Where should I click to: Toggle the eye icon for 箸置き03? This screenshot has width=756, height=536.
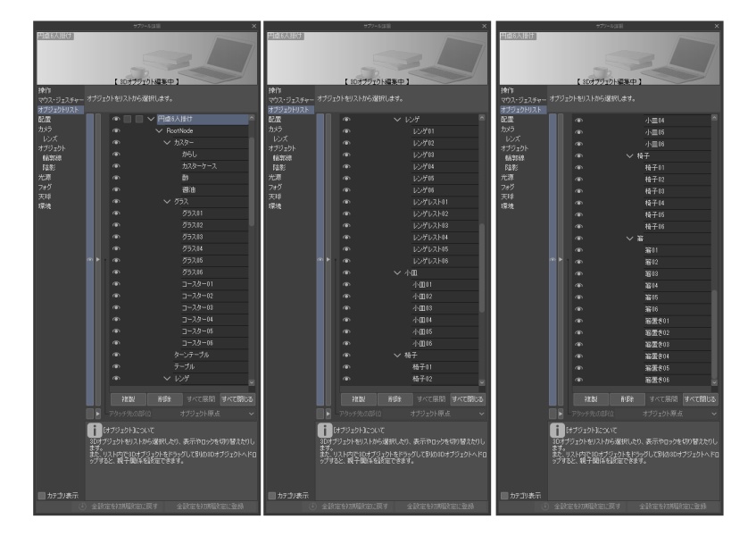[x=578, y=345]
